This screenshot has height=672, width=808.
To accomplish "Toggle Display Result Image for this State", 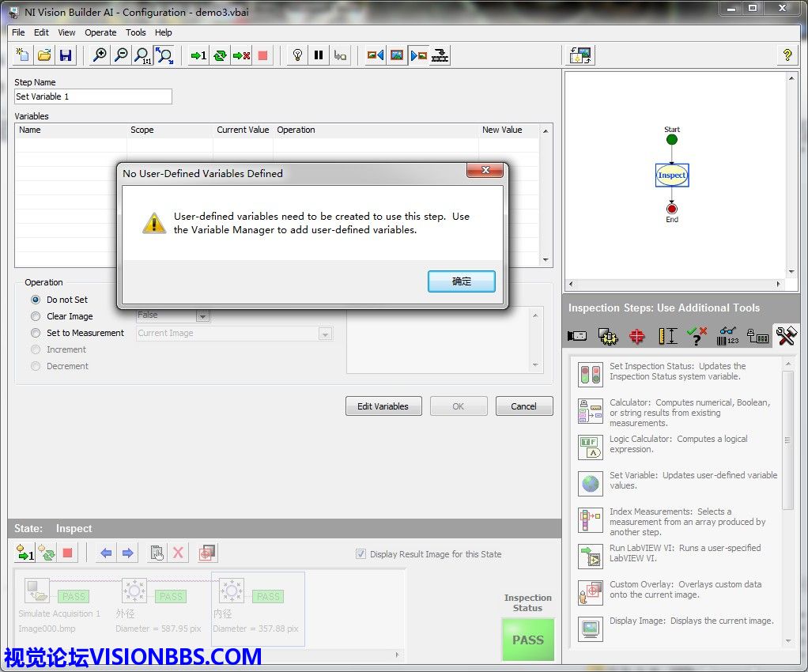I will coord(361,554).
